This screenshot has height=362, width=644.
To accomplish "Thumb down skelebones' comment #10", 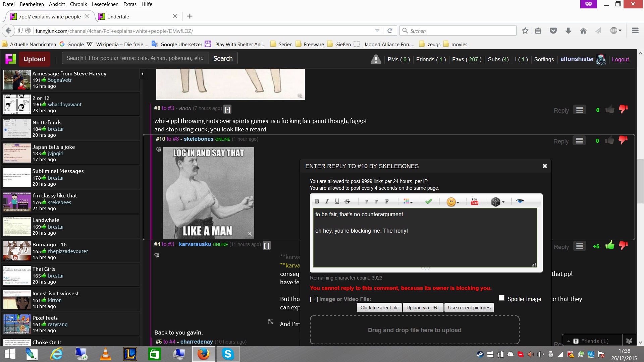I will [x=623, y=140].
